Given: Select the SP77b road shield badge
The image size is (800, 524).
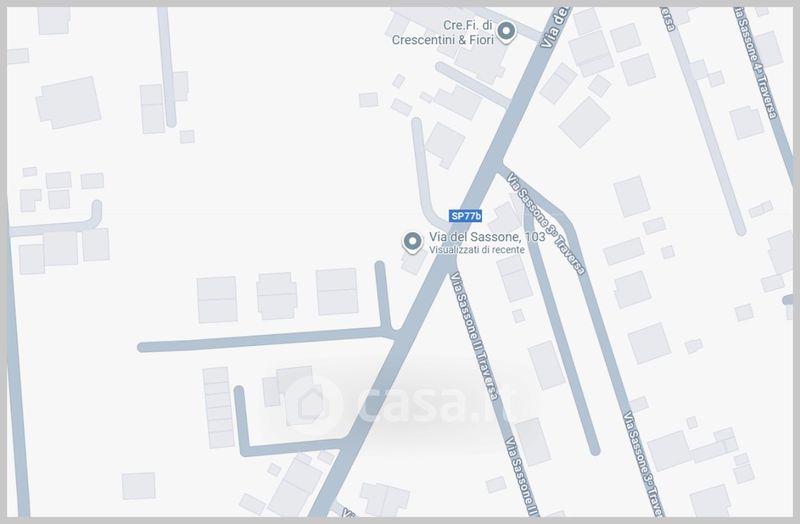Looking at the screenshot, I should [x=465, y=216].
